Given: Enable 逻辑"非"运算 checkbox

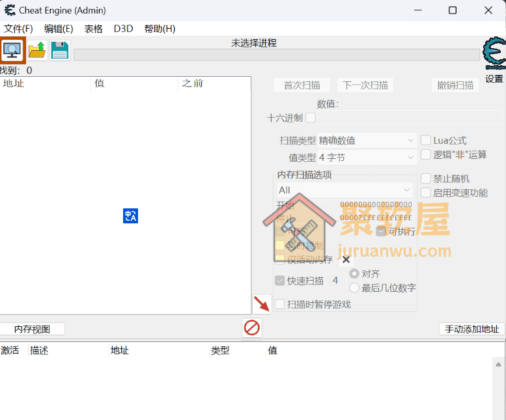Looking at the screenshot, I should (x=426, y=154).
